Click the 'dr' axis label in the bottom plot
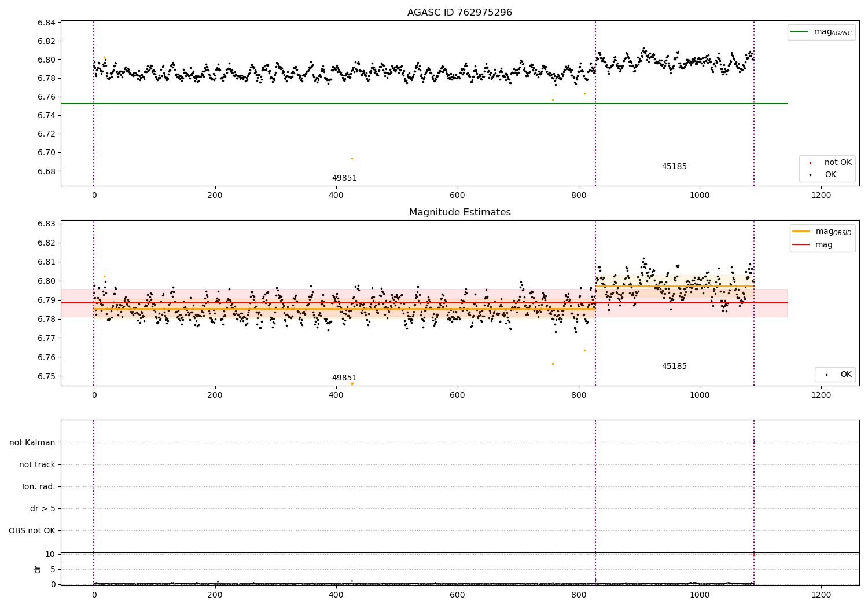 coord(38,569)
